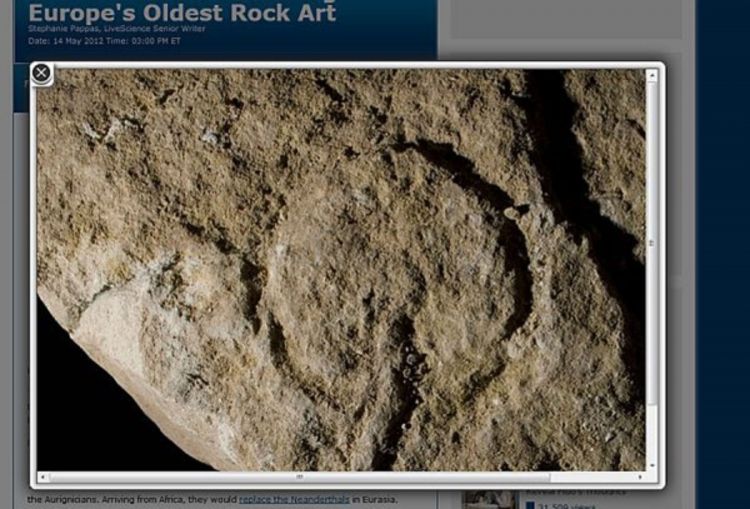
Task: Click the rock engraving image
Action: (x=341, y=270)
